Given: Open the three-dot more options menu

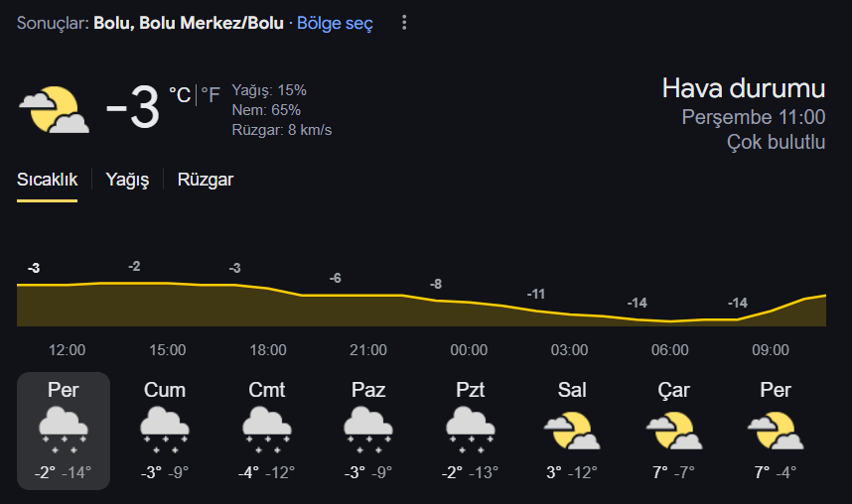Looking at the screenshot, I should tap(404, 23).
